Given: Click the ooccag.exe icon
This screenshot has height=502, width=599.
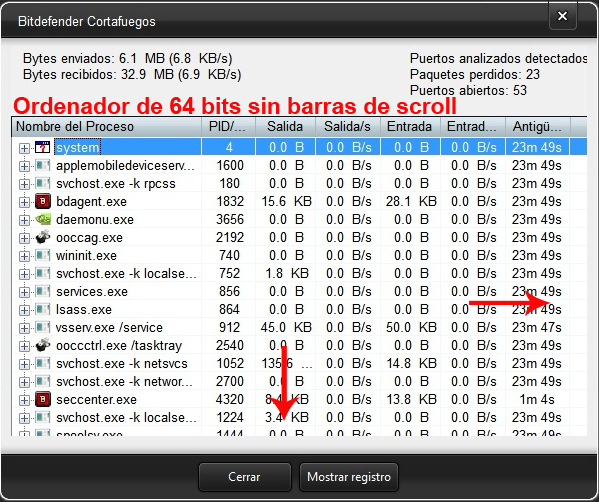Looking at the screenshot, I should point(42,237).
